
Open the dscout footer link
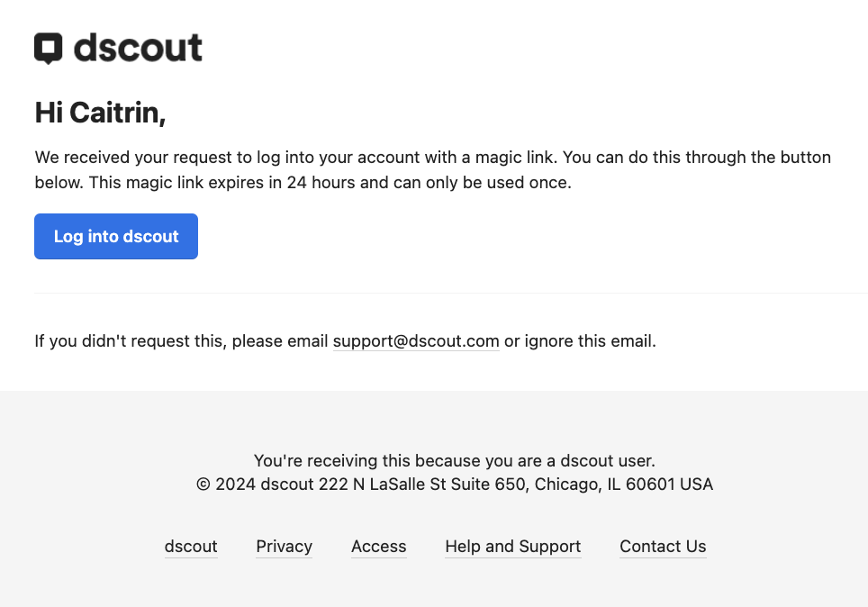click(x=191, y=547)
